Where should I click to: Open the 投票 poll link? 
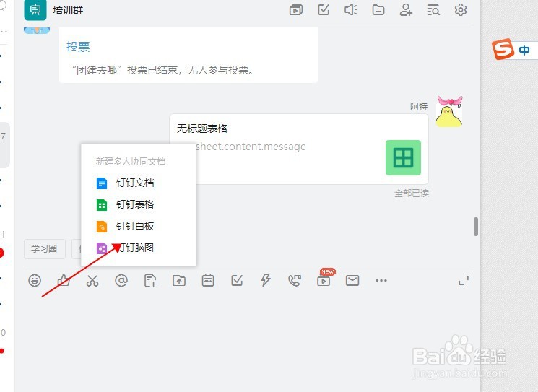78,47
